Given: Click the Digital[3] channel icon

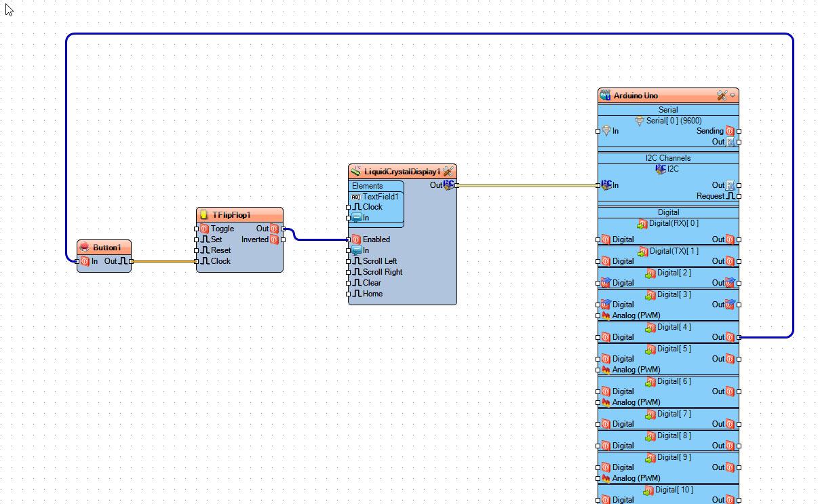Looking at the screenshot, I should pyautogui.click(x=651, y=295).
